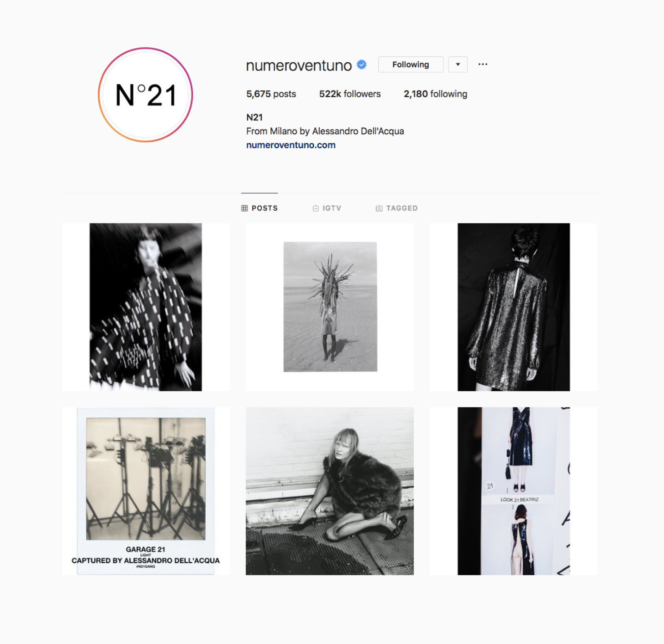Open the blurred polka-dot dress post

(146, 307)
